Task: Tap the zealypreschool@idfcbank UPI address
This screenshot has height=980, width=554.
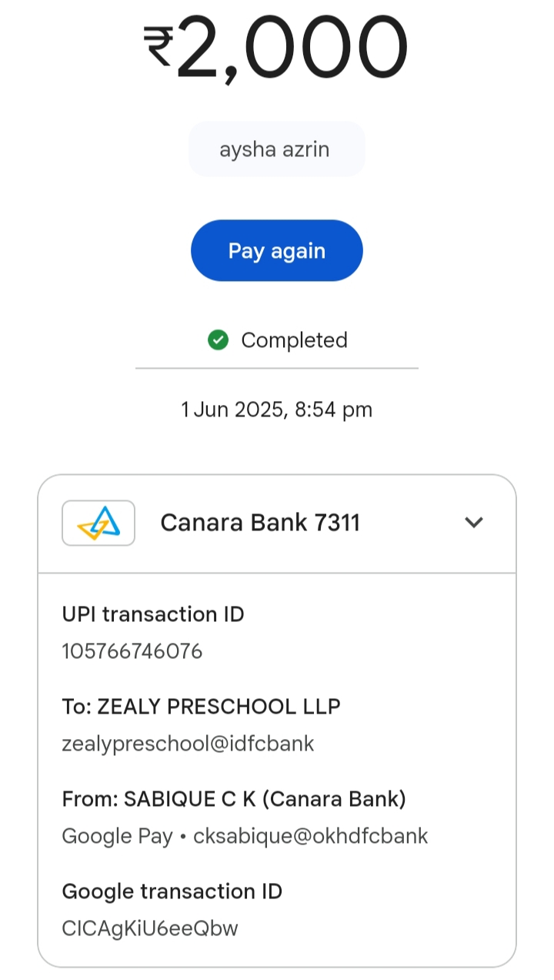Action: point(188,744)
